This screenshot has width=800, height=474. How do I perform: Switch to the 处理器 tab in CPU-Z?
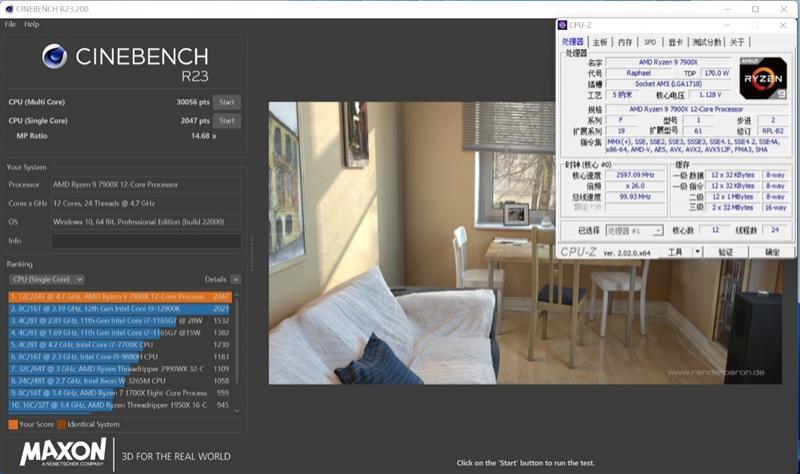pos(572,42)
